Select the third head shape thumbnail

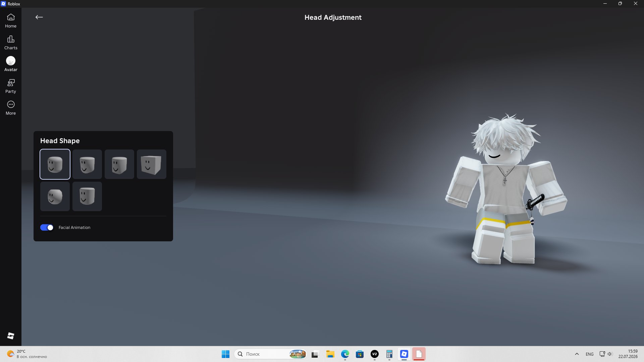point(119,164)
